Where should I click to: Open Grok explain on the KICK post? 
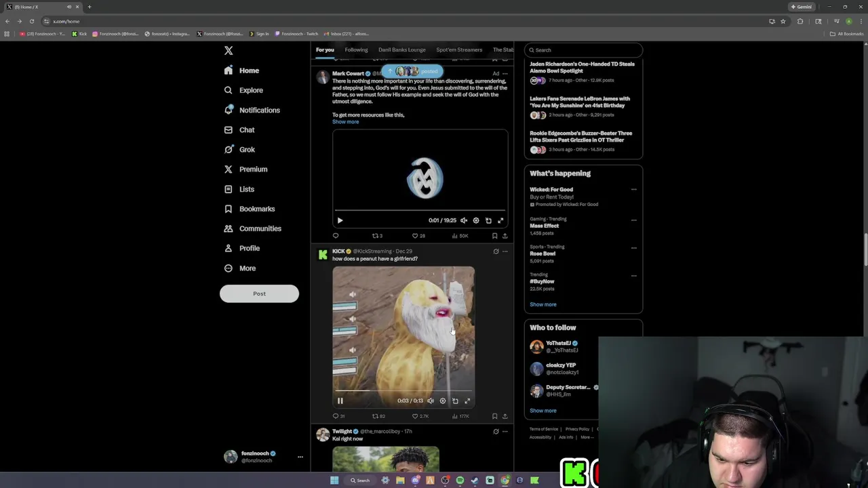tap(496, 251)
